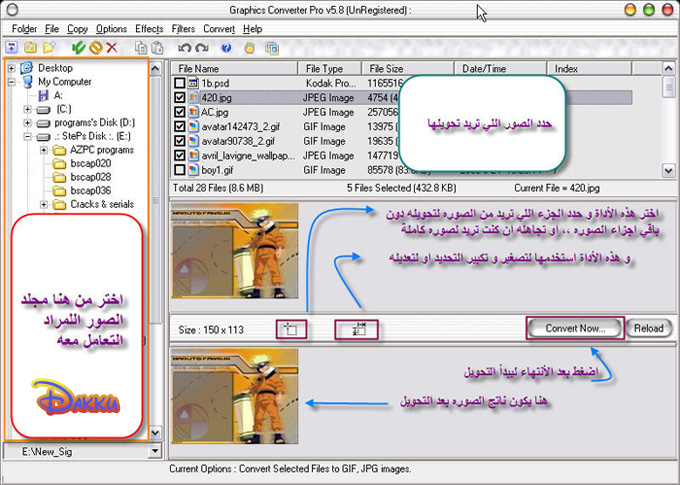
Task: Click the AC.jpg file icon
Action: (x=193, y=112)
